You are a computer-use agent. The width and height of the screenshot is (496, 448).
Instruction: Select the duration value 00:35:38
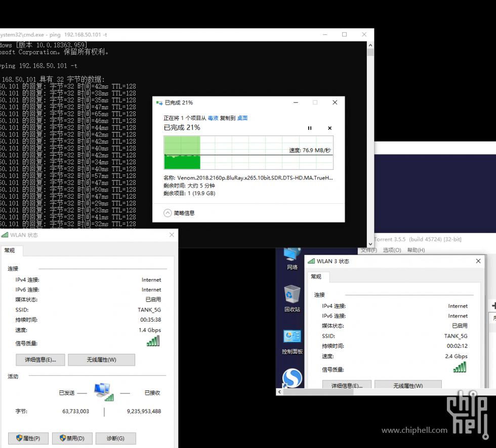(x=151, y=320)
